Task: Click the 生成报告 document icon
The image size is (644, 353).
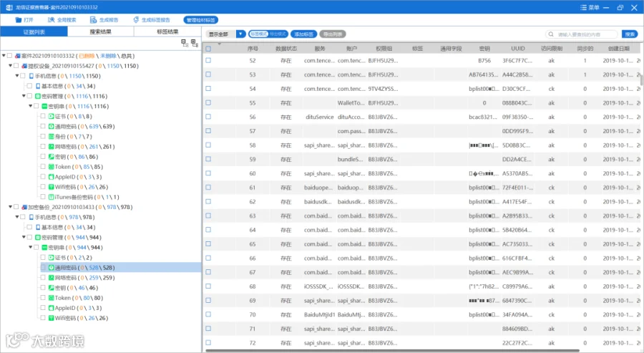Action: (x=93, y=20)
